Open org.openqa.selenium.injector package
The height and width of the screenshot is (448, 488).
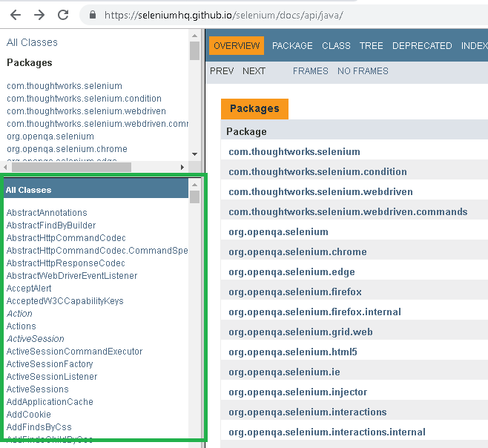click(x=298, y=392)
